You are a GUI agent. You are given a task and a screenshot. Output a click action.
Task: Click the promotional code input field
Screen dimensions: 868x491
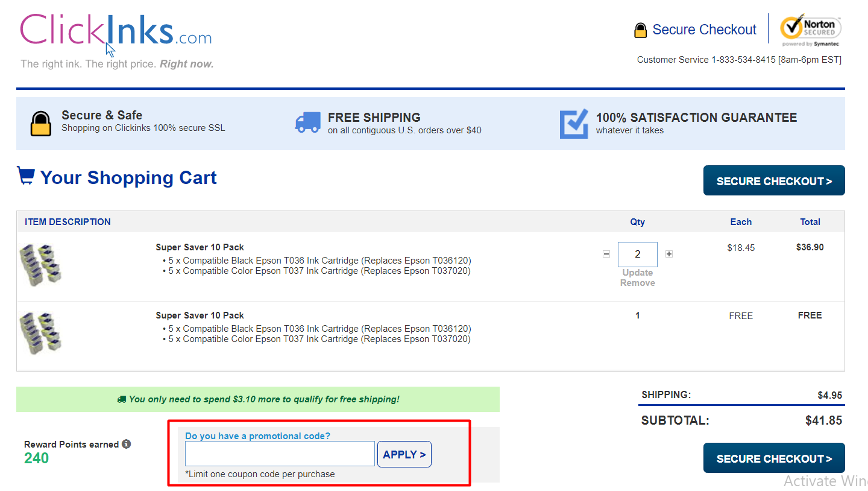tap(280, 454)
